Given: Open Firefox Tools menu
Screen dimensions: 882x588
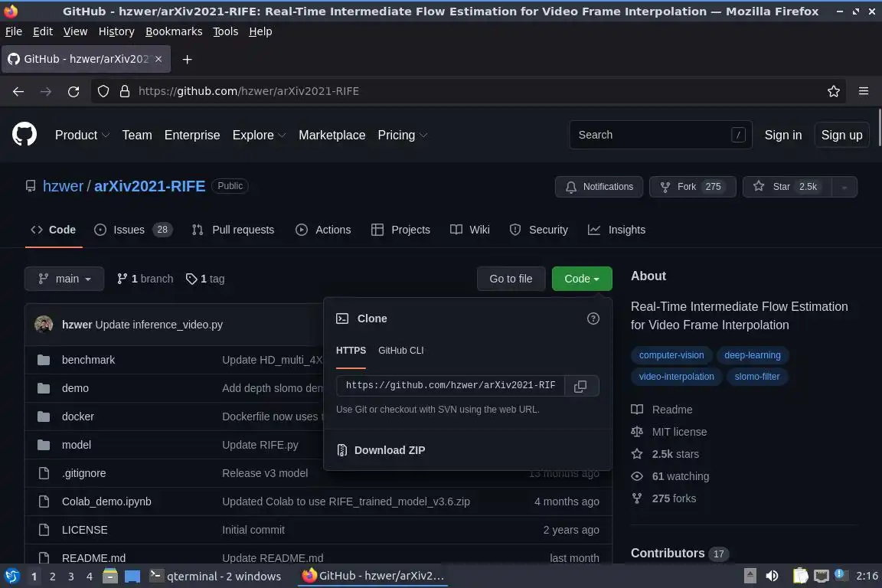Looking at the screenshot, I should (x=226, y=31).
